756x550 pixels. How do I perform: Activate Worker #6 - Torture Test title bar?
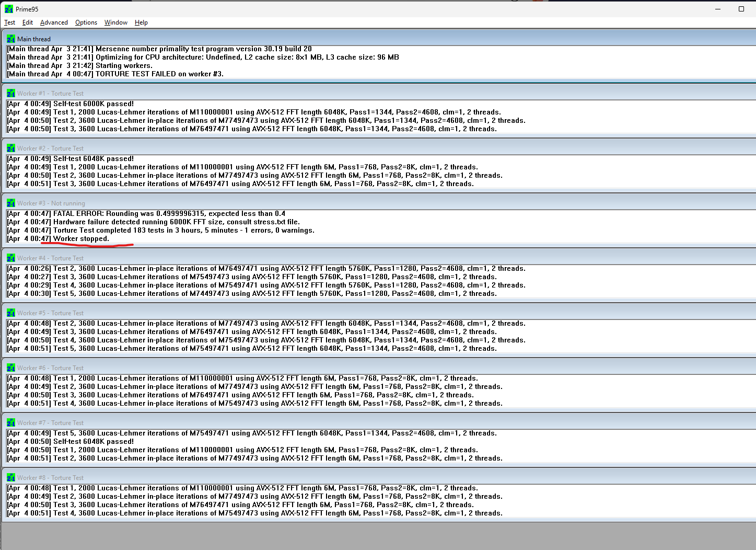pyautogui.click(x=380, y=368)
